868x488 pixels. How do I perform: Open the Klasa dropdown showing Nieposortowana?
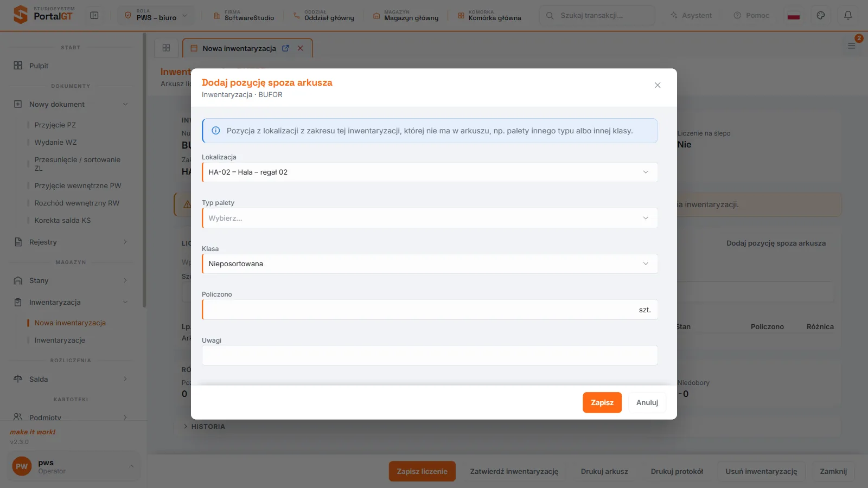click(430, 264)
